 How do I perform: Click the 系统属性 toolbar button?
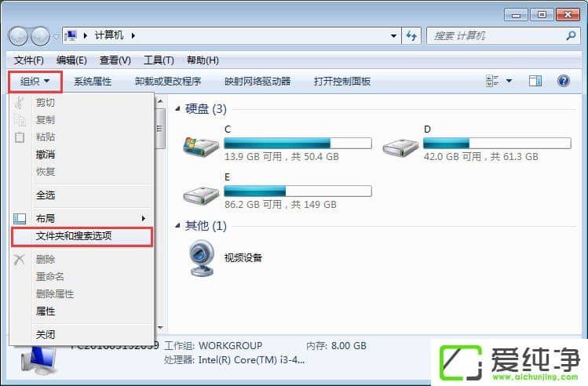[93, 82]
